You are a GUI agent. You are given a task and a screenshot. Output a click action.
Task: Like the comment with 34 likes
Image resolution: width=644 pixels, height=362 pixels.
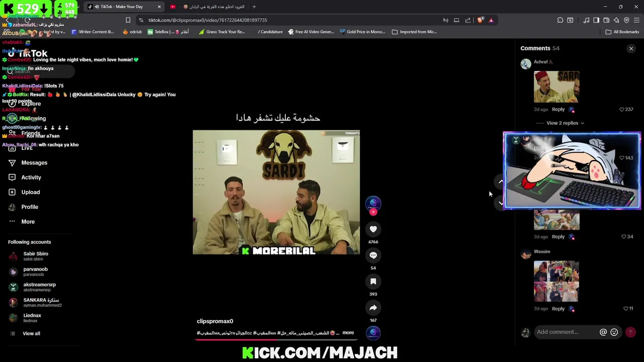click(x=624, y=236)
